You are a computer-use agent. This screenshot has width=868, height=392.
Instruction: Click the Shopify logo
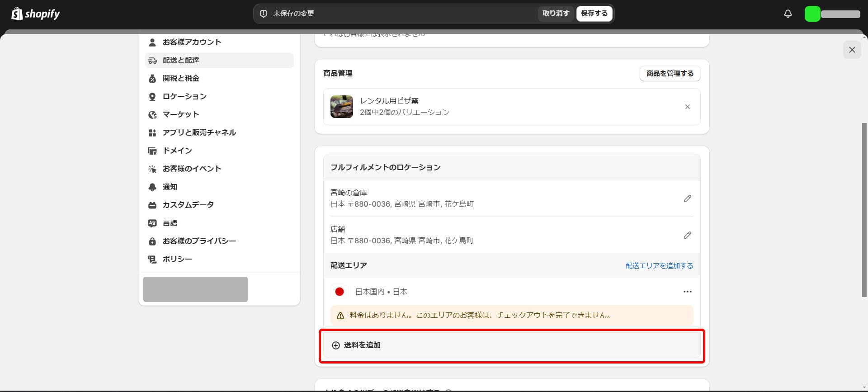[35, 14]
